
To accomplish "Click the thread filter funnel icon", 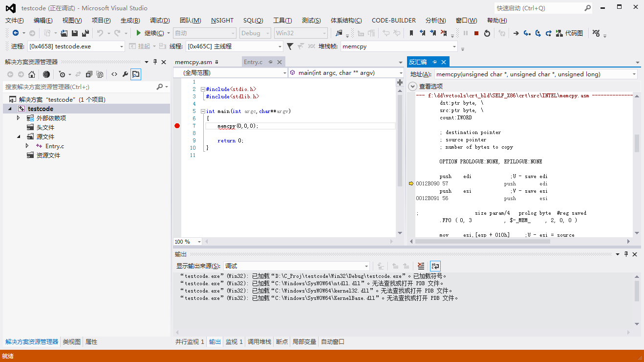I will pos(290,46).
